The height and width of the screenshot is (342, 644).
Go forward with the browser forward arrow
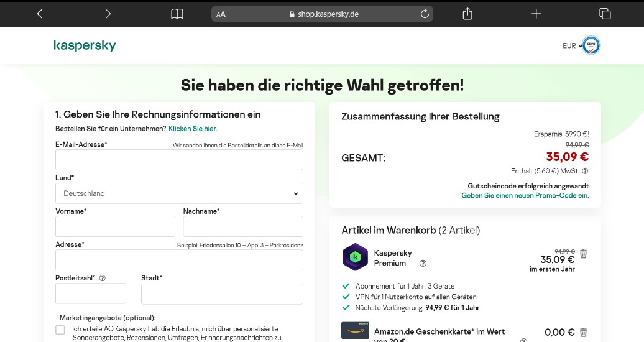(x=108, y=14)
